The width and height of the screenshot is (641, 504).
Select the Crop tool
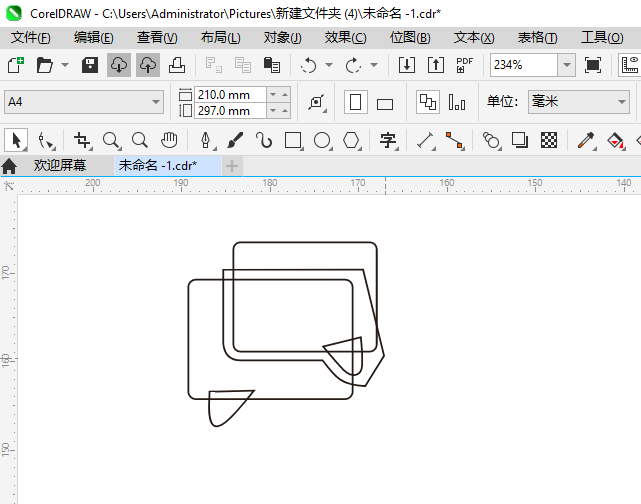[x=83, y=140]
